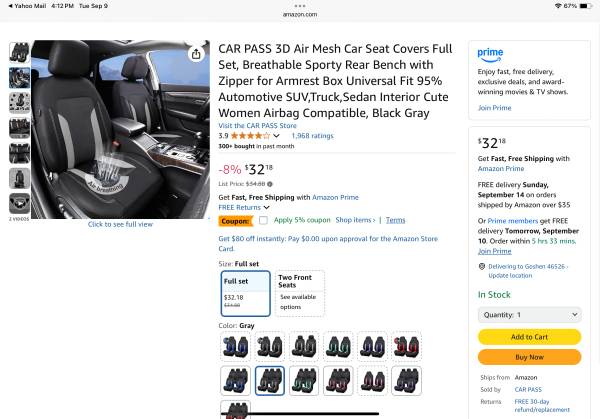Choose the green full-set color swatch
600x419 pixels.
click(x=304, y=381)
